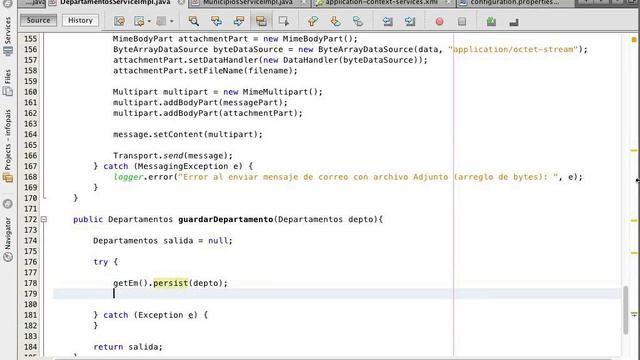Select the MunicipiosServiceImpl.java editor tab
This screenshot has width=640, height=360.
(x=248, y=2)
